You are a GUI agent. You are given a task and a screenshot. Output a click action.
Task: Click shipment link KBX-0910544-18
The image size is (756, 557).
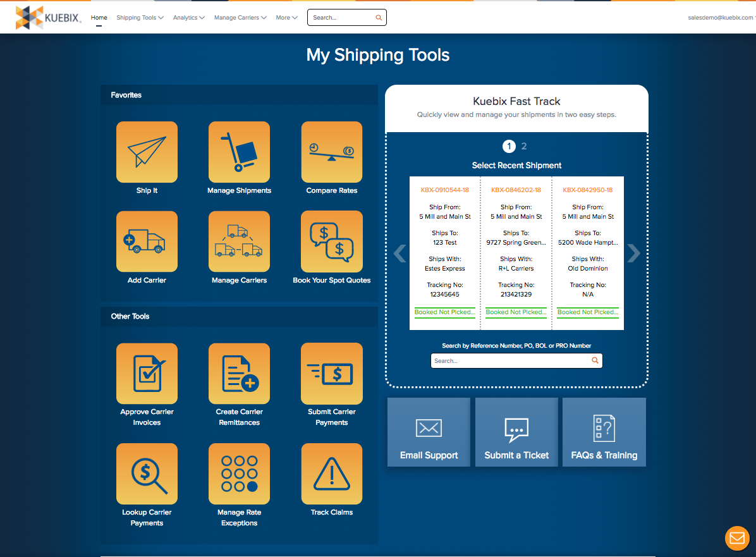[x=444, y=189]
